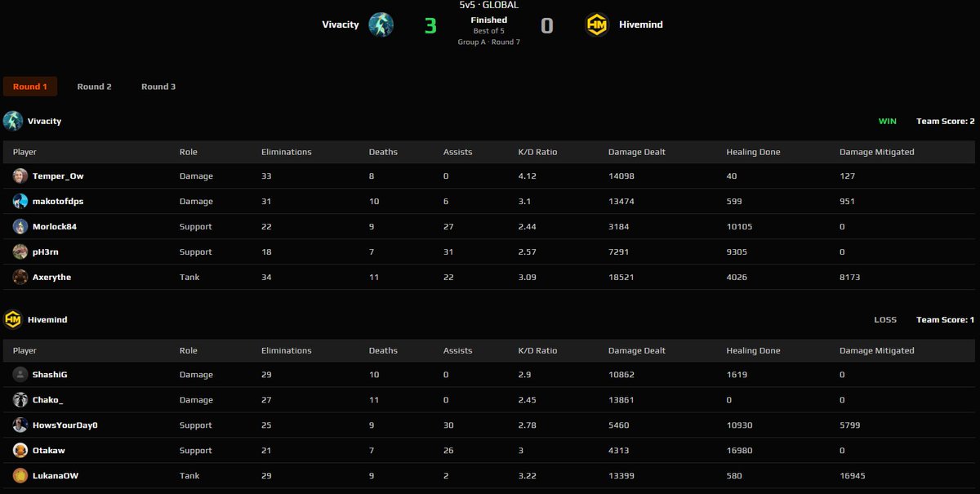Open Morlock84 player avatar
Image resolution: width=980 pixels, height=494 pixels.
click(20, 226)
